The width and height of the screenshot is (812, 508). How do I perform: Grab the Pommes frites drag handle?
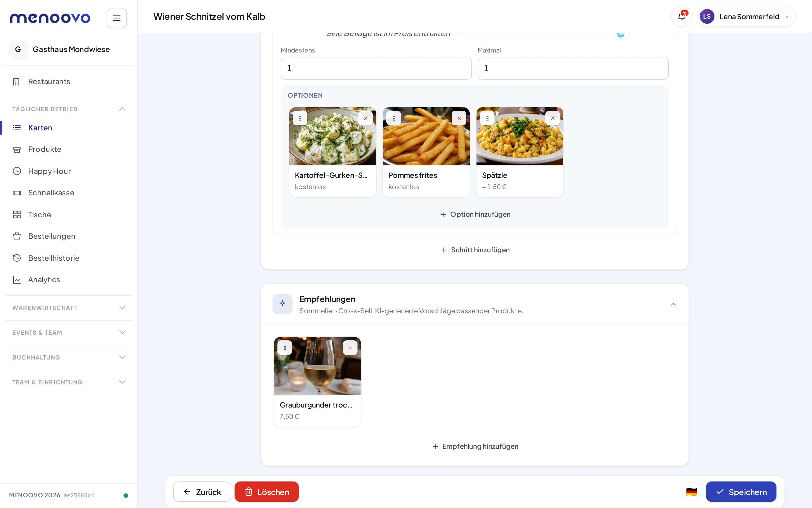pyautogui.click(x=394, y=118)
